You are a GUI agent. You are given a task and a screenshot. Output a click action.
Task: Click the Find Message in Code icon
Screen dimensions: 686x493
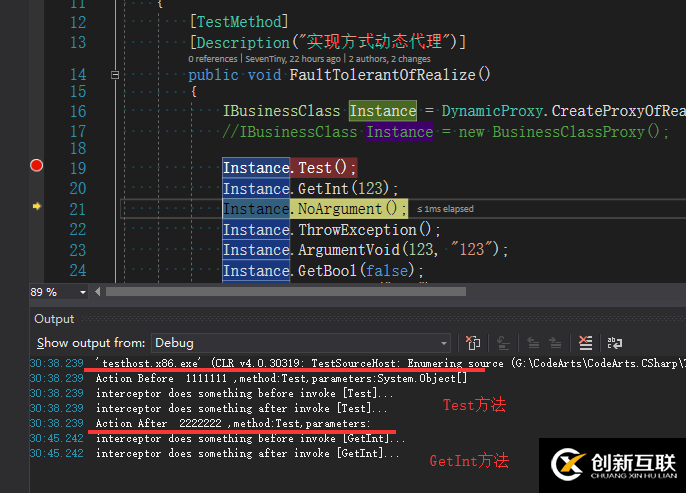click(503, 343)
